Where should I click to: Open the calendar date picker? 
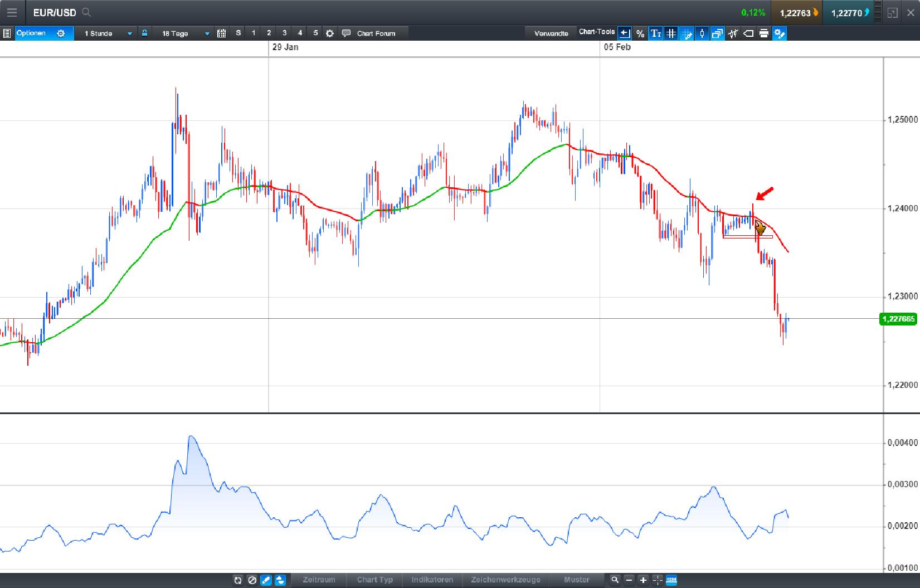click(x=222, y=33)
